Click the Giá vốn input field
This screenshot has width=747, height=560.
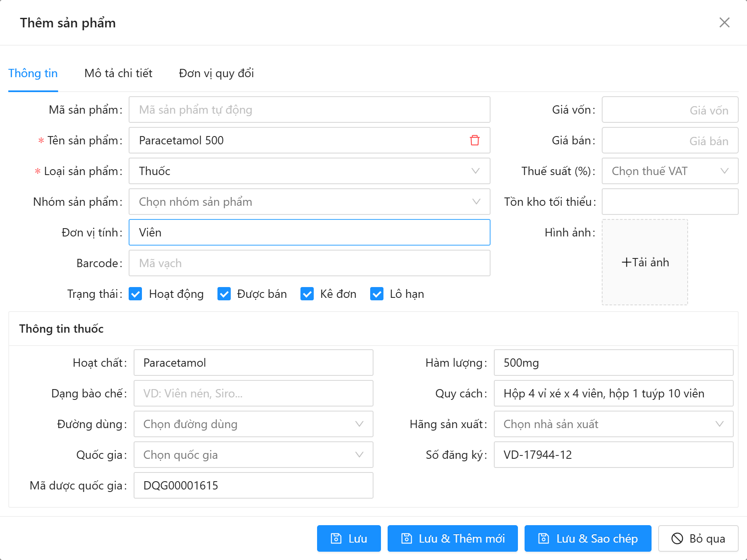coord(670,110)
